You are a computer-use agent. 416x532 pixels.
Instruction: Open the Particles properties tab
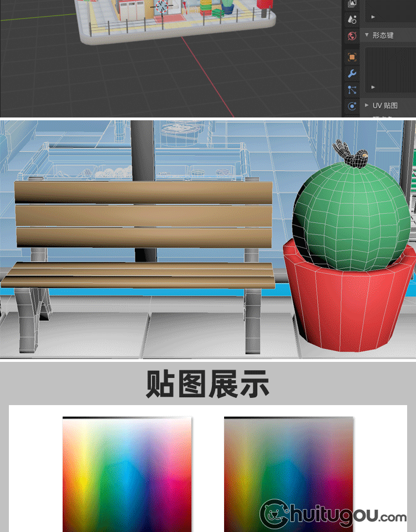[x=352, y=90]
